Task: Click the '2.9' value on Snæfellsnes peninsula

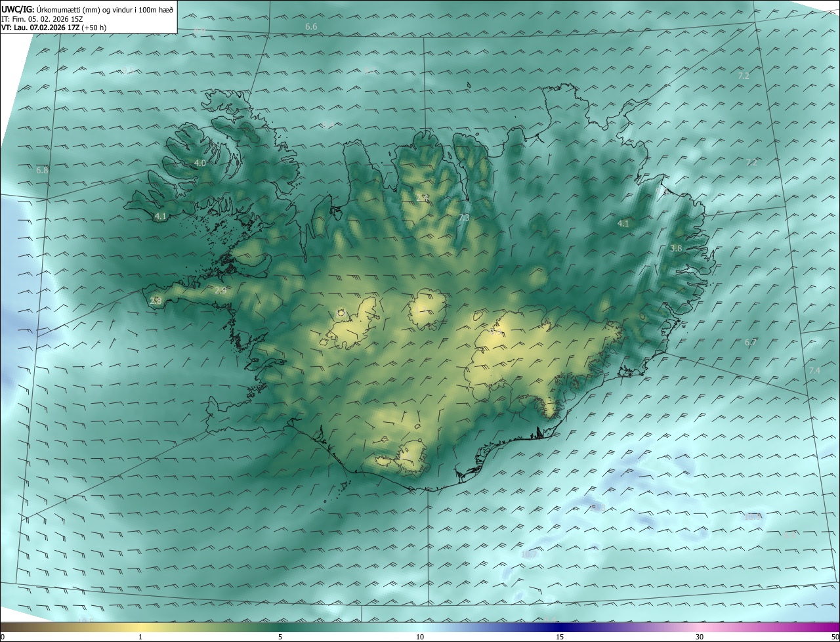Action: [220, 290]
